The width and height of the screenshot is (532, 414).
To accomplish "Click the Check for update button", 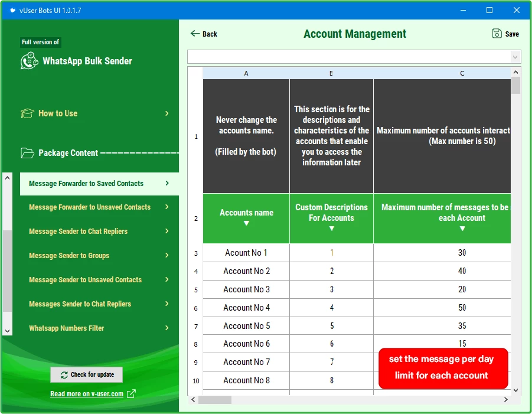I will pos(87,374).
